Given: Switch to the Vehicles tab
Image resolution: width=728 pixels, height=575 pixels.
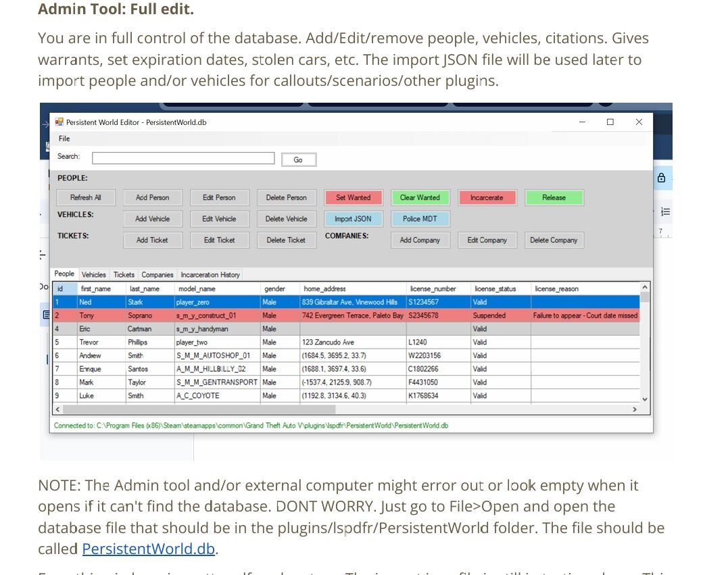Looking at the screenshot, I should tap(93, 275).
